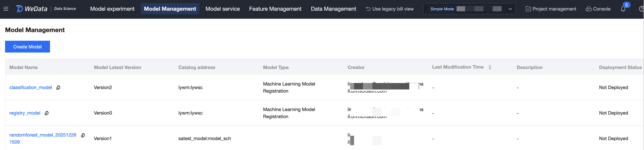Copy the classification_model name
The image size is (644, 150).
pyautogui.click(x=58, y=87)
